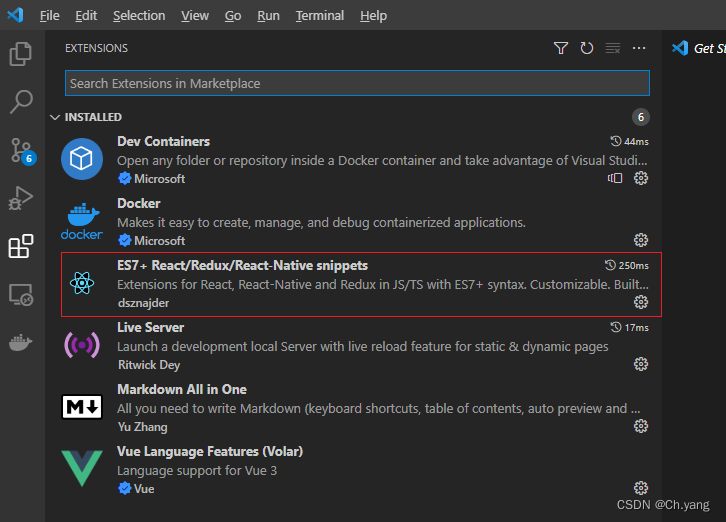
Task: Open Extensions panel more actions ellipsis
Action: (x=639, y=48)
